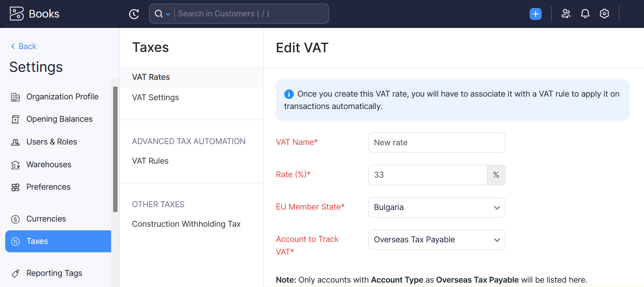Expand Account to Track VAT dropdown
This screenshot has width=644, height=287.
point(437,240)
